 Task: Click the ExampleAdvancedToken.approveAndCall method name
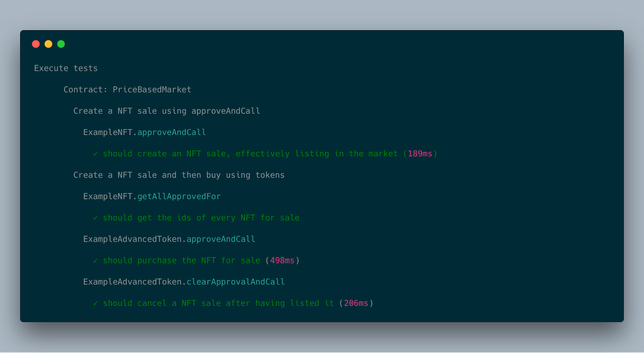pyautogui.click(x=169, y=239)
